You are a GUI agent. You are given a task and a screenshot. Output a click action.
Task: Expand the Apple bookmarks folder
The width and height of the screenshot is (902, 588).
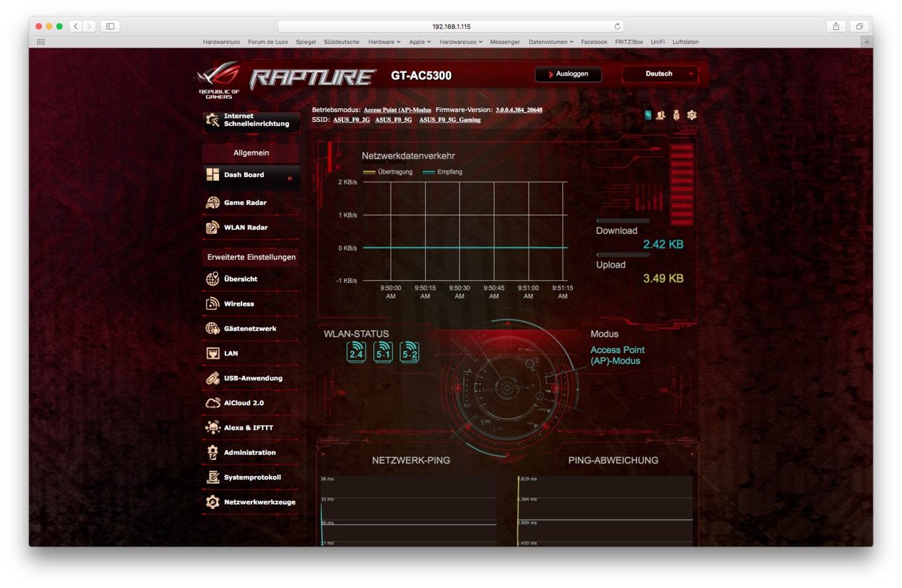click(420, 42)
